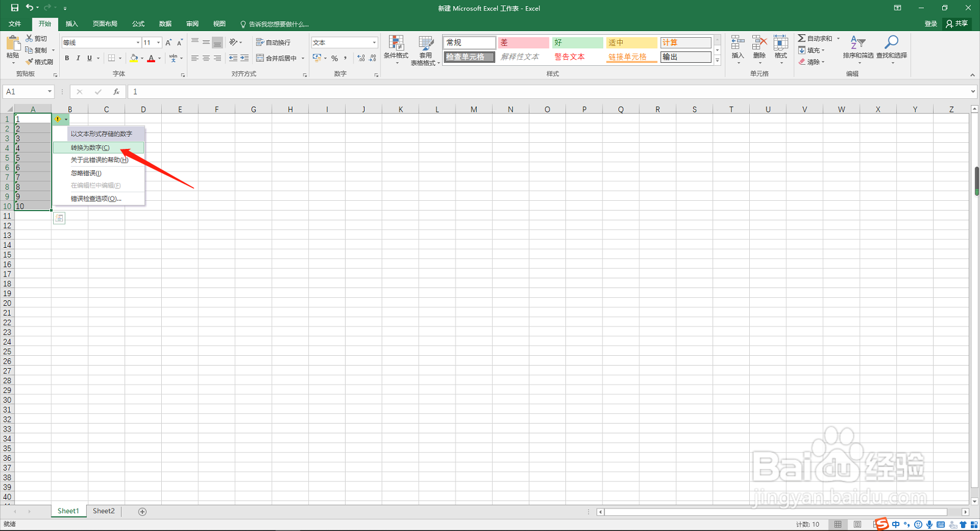Open Error Checking Options (错误检查选项)
The image size is (980, 531).
[99, 198]
